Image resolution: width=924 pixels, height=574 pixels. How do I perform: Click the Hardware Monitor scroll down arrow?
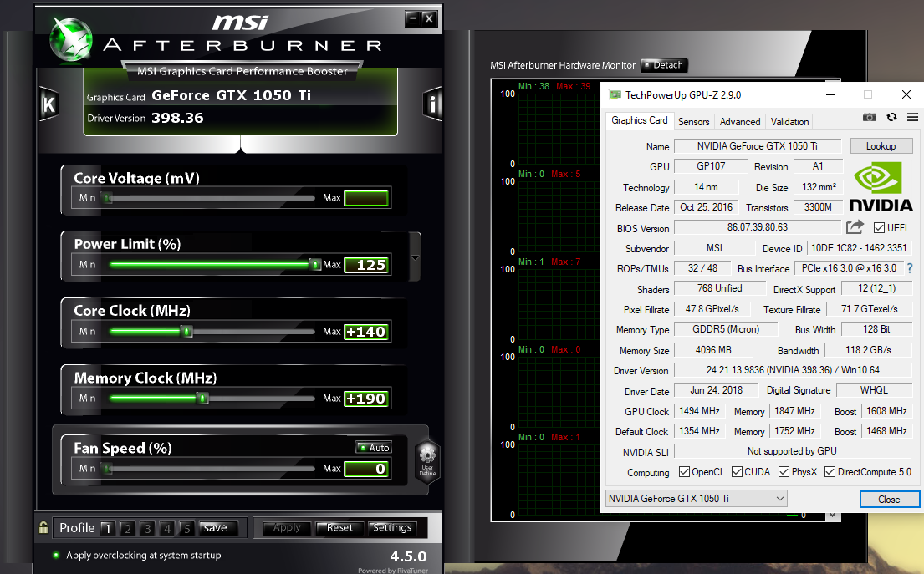pos(833,516)
